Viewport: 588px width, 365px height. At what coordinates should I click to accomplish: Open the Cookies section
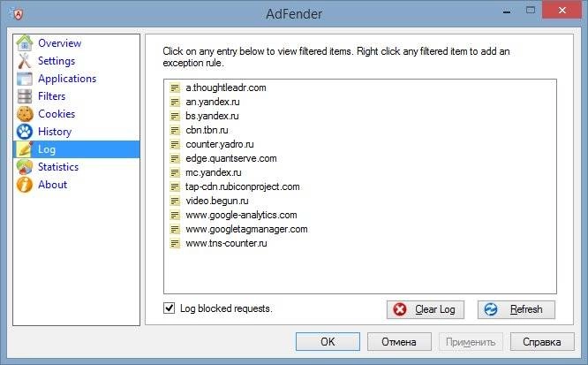pos(57,114)
